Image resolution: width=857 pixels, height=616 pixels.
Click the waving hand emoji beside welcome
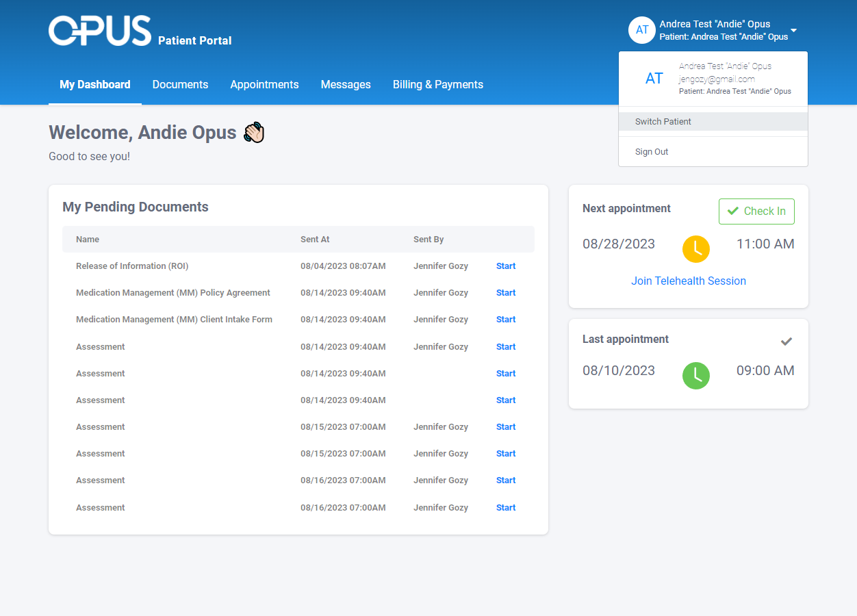(254, 132)
